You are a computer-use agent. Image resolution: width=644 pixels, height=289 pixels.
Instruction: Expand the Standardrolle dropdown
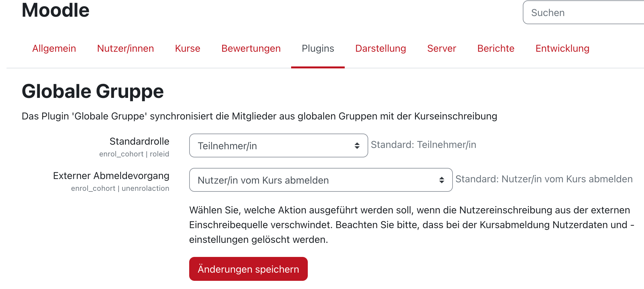click(278, 146)
